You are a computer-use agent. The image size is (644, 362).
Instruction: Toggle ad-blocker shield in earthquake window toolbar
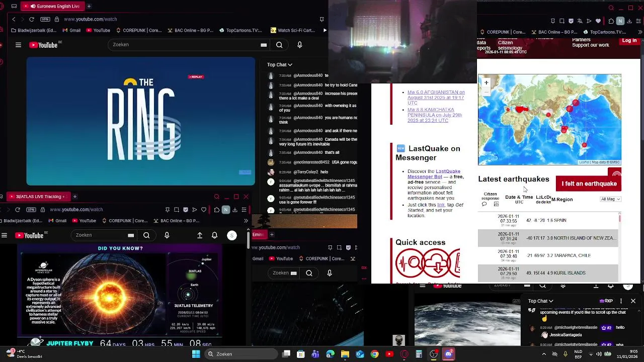coord(571,21)
